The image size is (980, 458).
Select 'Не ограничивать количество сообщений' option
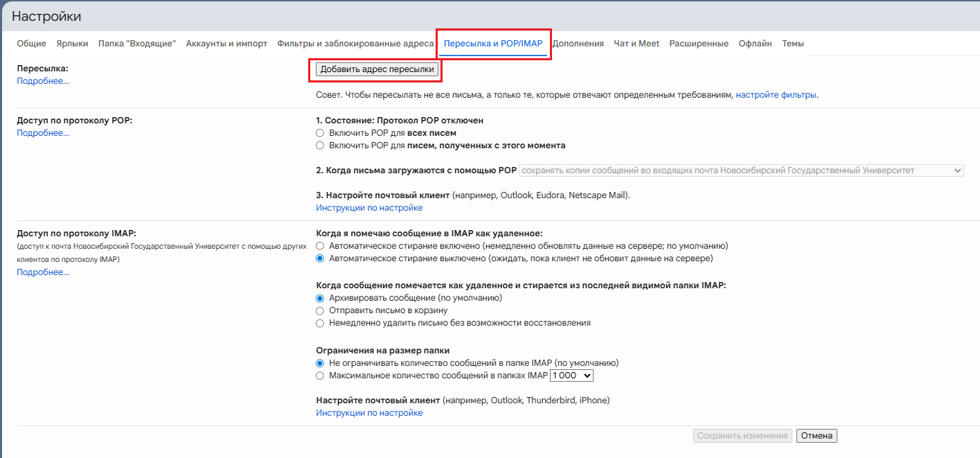pos(320,363)
